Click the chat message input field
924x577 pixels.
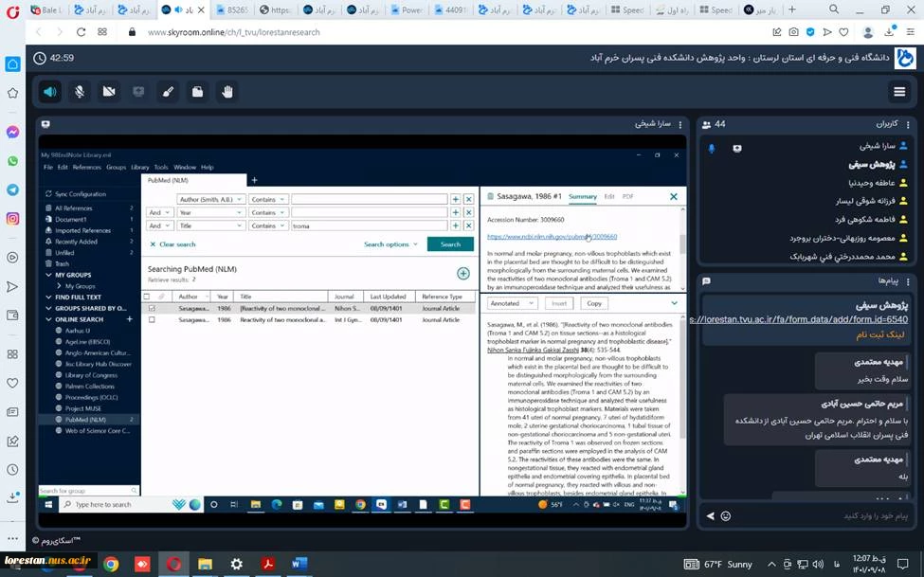point(822,516)
